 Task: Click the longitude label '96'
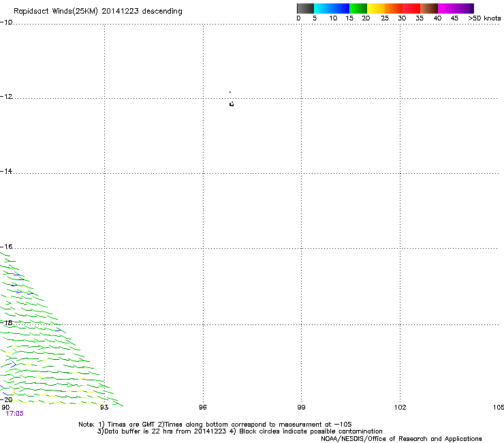click(202, 408)
